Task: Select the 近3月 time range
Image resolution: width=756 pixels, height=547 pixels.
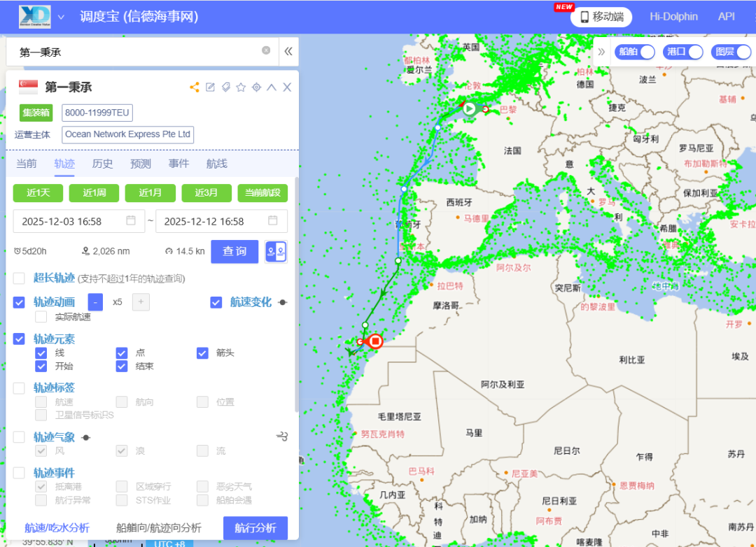Action: [206, 193]
